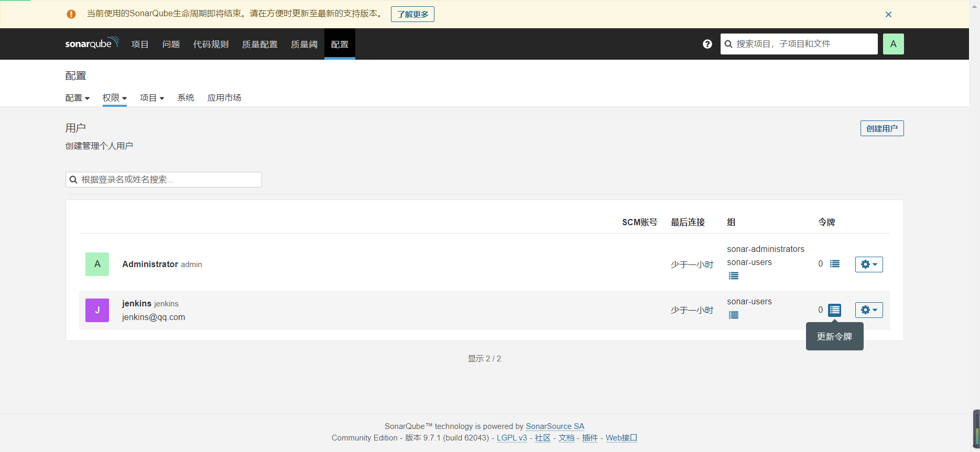Edit groups of Administrator user
This screenshot has height=452, width=980.
coord(734,275)
